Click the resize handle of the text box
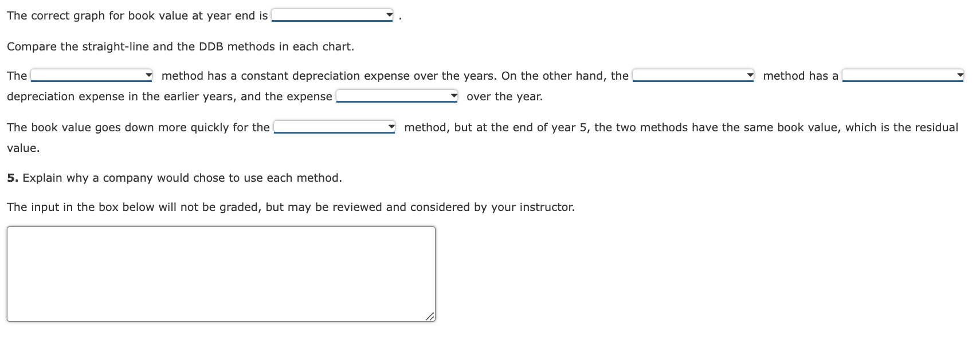The image size is (980, 352). click(430, 316)
